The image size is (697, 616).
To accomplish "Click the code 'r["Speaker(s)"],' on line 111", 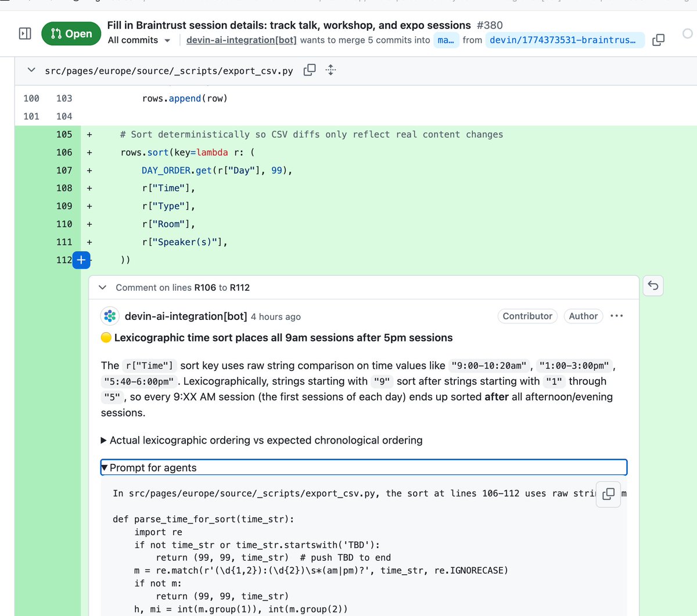I will 185,242.
